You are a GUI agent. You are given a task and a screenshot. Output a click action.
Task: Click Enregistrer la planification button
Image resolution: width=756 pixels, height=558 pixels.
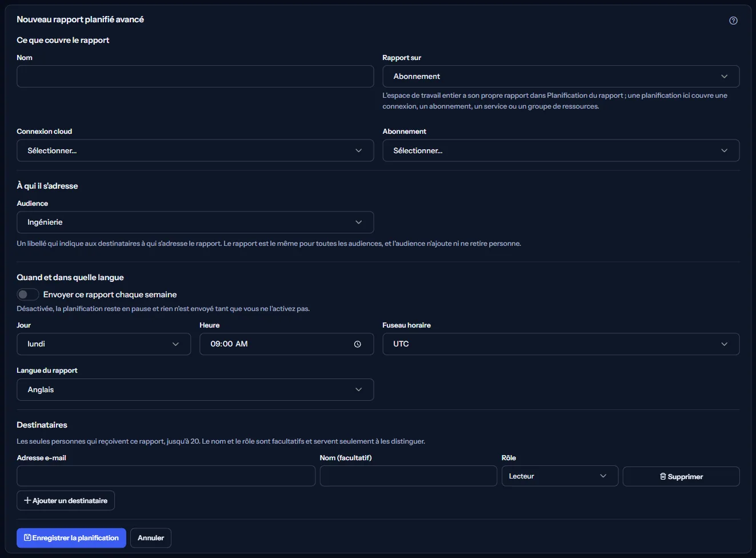(x=71, y=538)
